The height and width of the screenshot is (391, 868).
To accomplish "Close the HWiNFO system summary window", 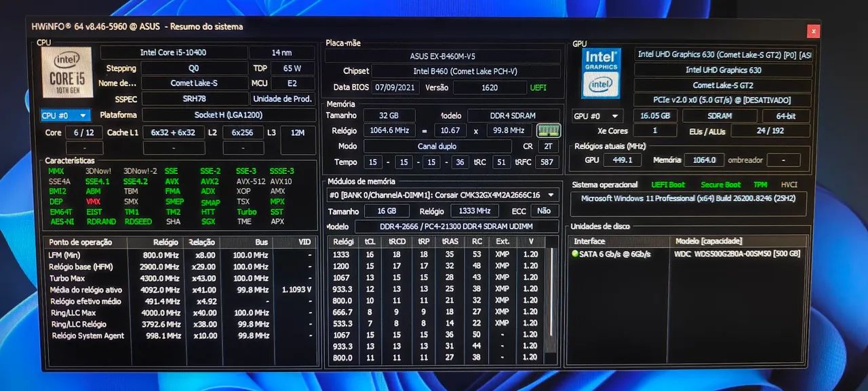I will (813, 31).
